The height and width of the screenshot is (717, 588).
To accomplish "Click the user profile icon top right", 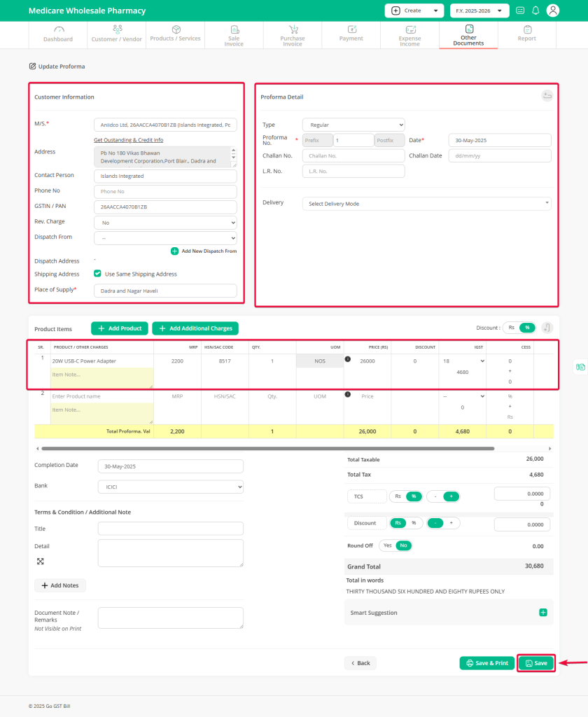I will point(553,11).
